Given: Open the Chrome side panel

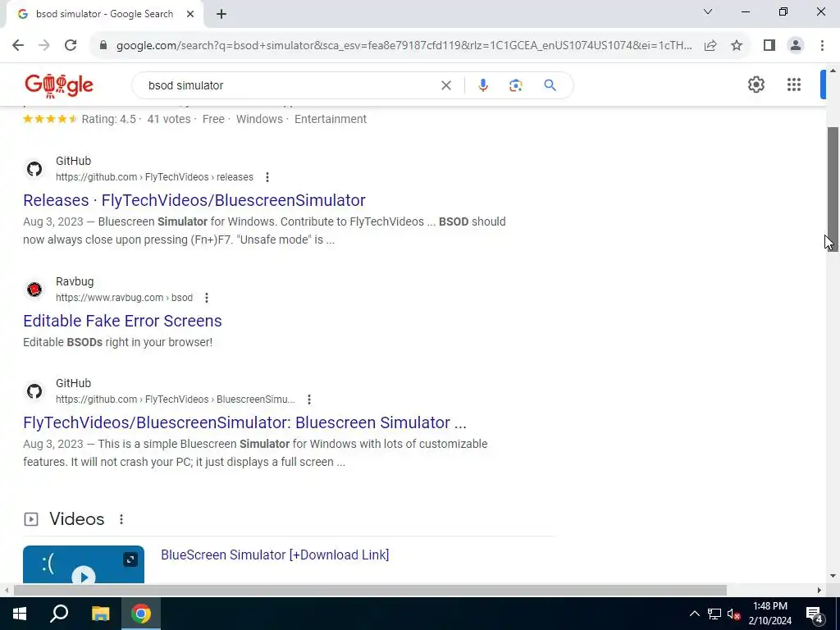Looking at the screenshot, I should [769, 45].
